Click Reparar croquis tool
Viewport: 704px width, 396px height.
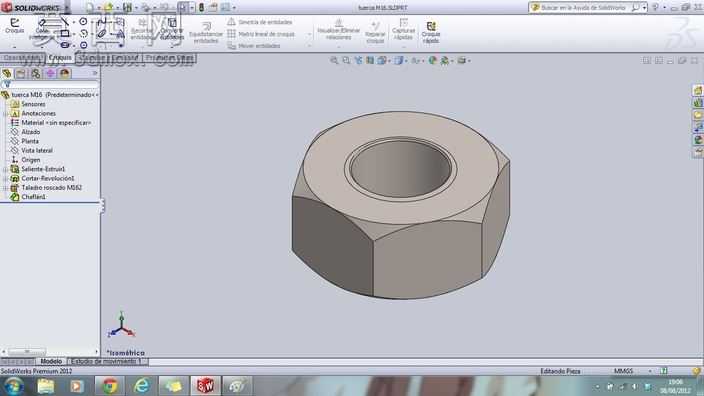pos(375,32)
